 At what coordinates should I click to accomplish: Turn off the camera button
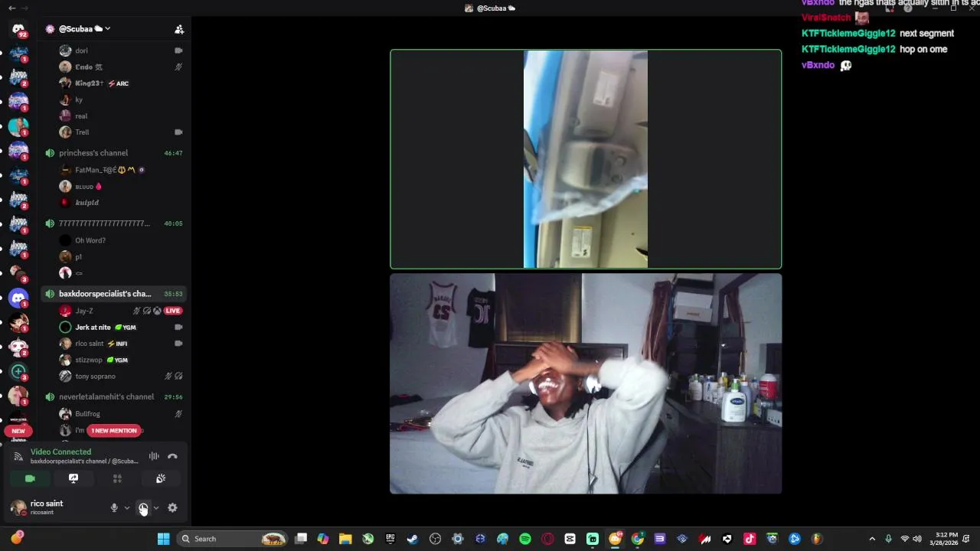(x=30, y=478)
